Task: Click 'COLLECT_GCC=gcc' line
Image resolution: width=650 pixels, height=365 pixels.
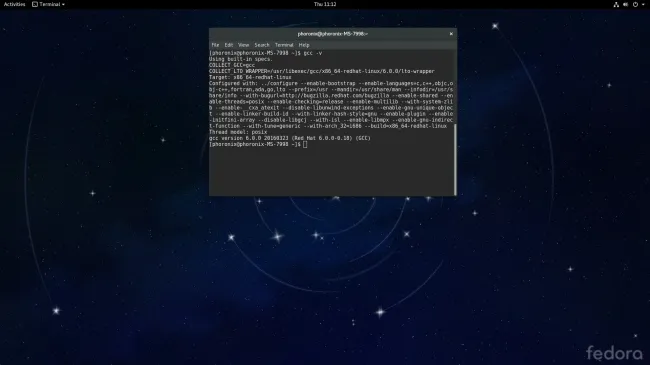Action: pyautogui.click(x=232, y=65)
